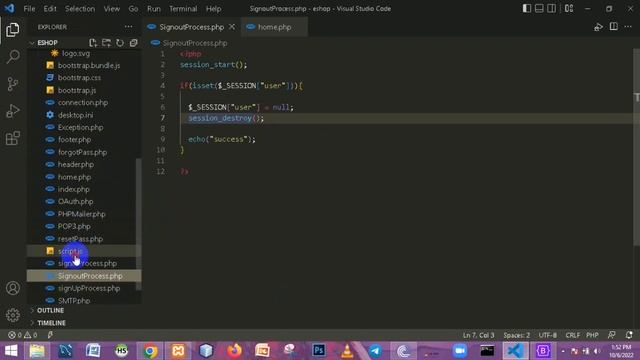Open the Manage gear icon
The width and height of the screenshot is (640, 360).
tap(13, 315)
